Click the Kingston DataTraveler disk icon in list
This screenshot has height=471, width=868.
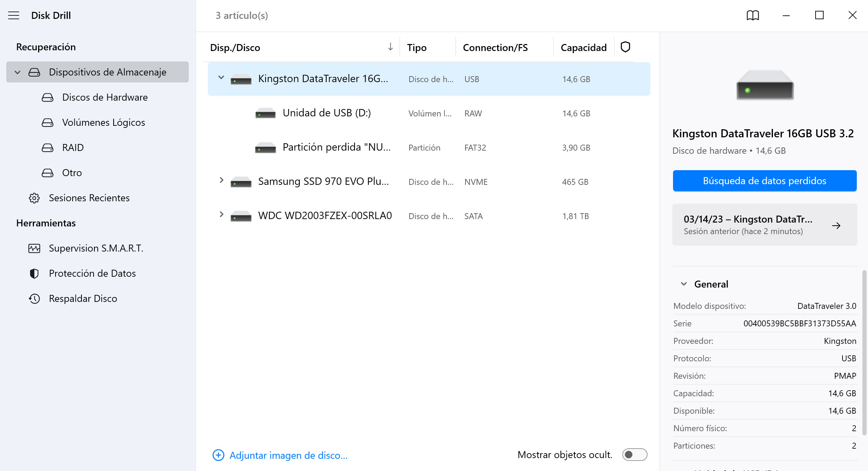point(241,79)
